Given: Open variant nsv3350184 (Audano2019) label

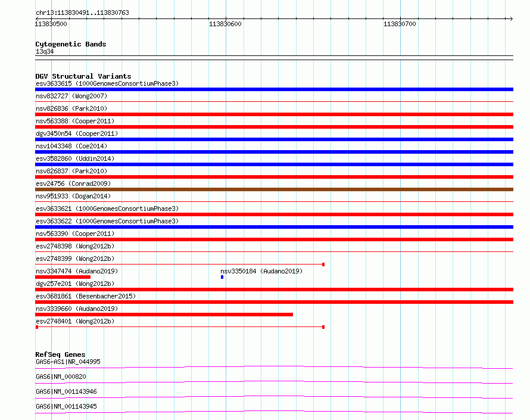Looking at the screenshot, I should (x=261, y=271).
